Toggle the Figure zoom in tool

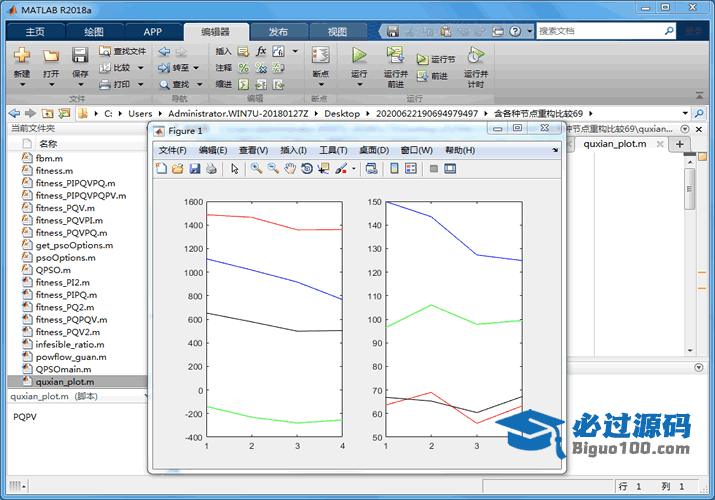pos(256,169)
